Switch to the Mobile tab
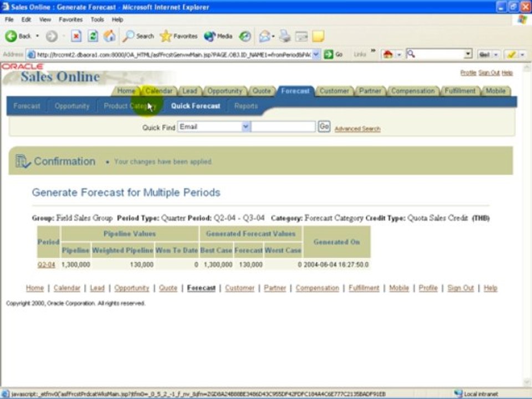The width and height of the screenshot is (532, 399). click(495, 91)
